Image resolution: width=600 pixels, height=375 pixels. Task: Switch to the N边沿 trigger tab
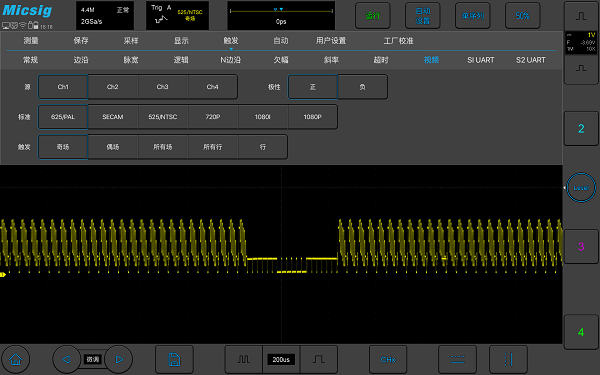point(231,60)
